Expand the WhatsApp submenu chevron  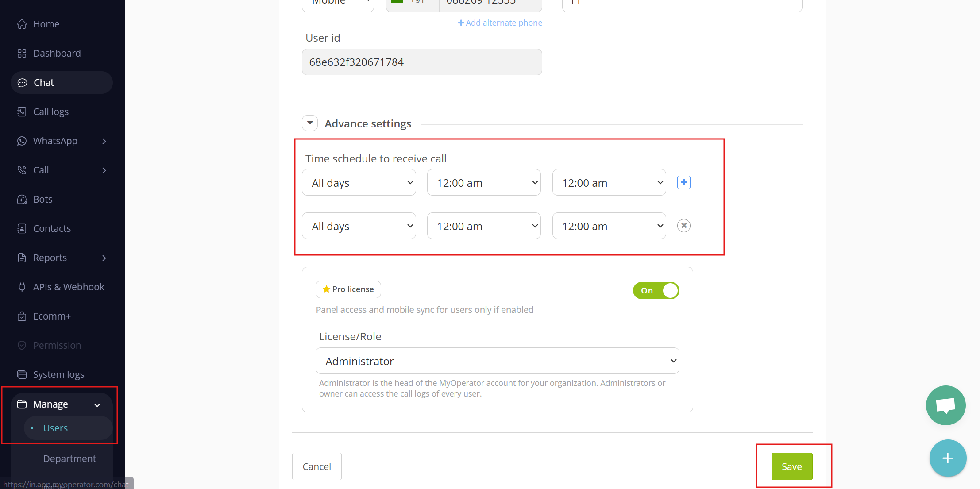pos(104,141)
